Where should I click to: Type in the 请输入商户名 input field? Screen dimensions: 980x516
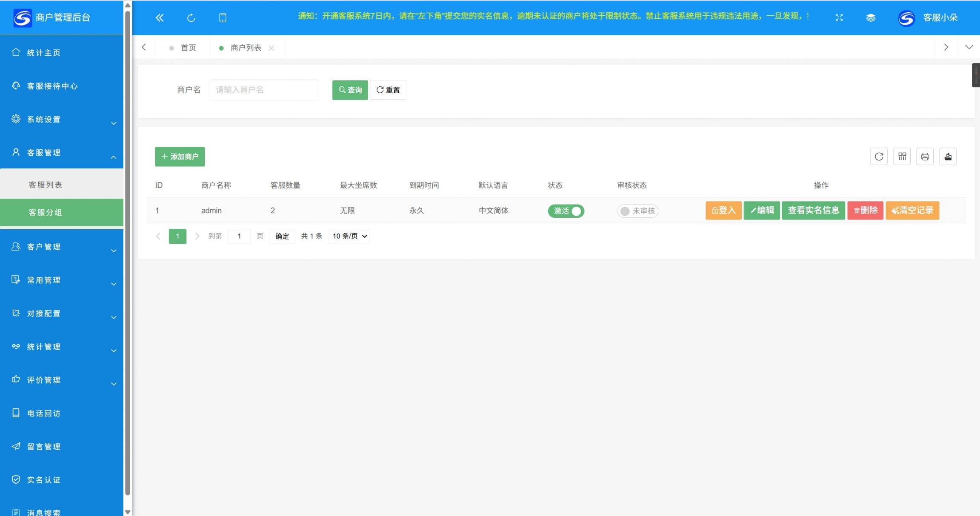pyautogui.click(x=264, y=90)
